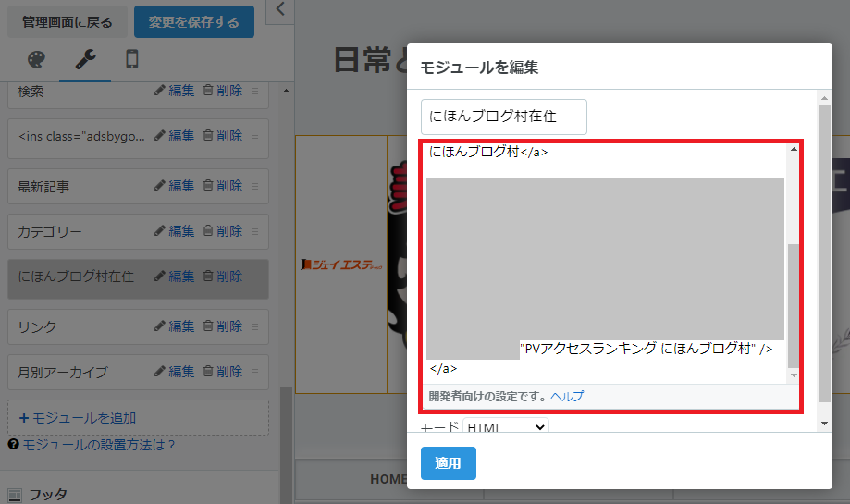Click dialog scrollbar down arrow
This screenshot has width=850, height=504.
(x=824, y=424)
